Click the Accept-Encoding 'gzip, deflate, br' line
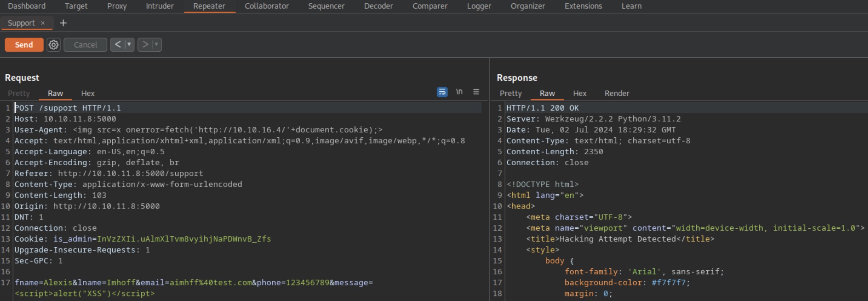868x301 pixels. click(x=97, y=162)
